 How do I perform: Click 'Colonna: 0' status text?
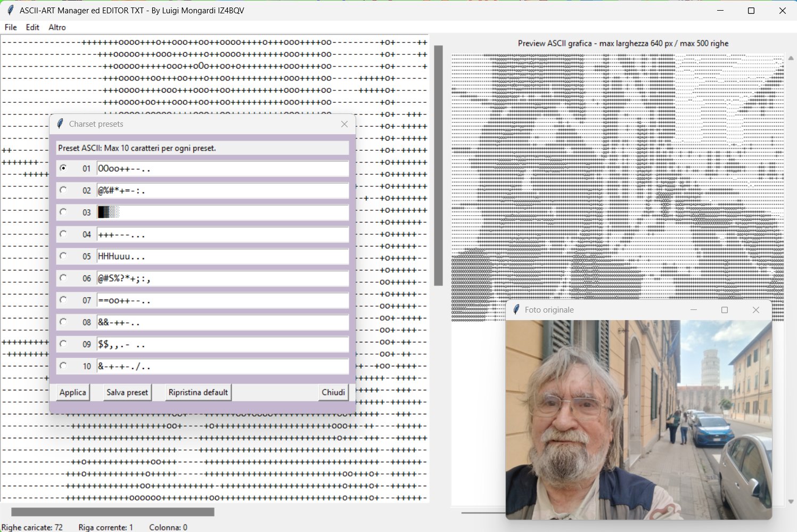tap(168, 527)
